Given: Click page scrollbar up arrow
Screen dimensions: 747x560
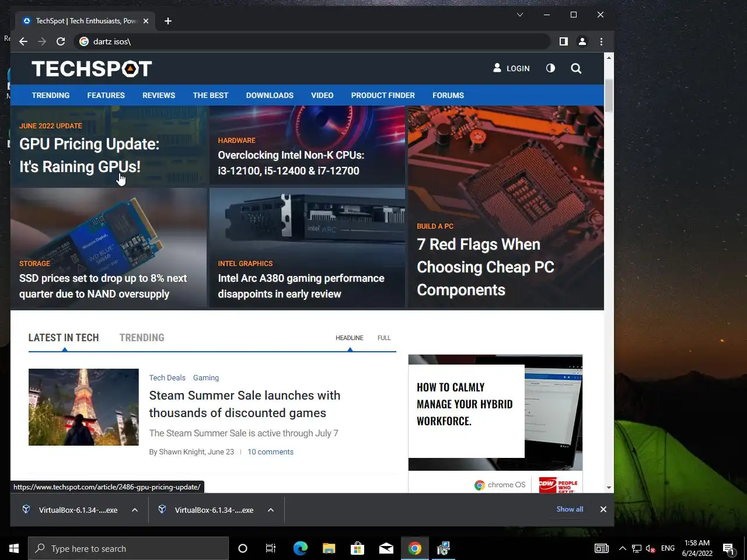Looking at the screenshot, I should pyautogui.click(x=609, y=58).
